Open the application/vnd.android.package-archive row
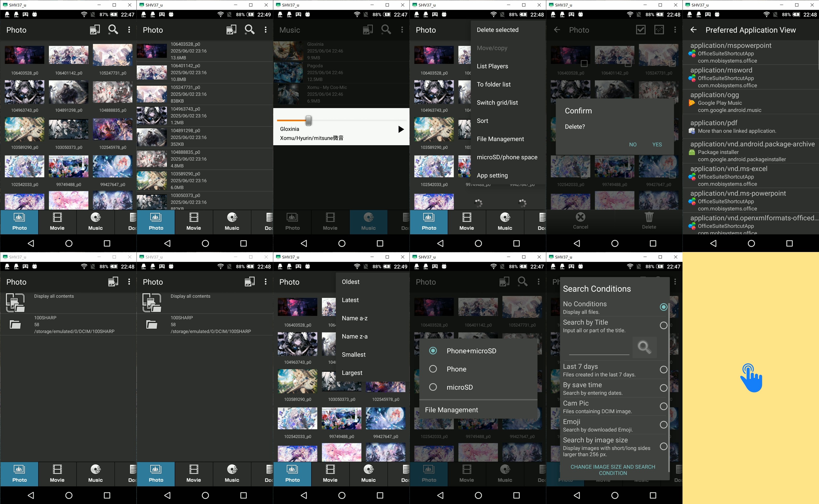 click(750, 151)
